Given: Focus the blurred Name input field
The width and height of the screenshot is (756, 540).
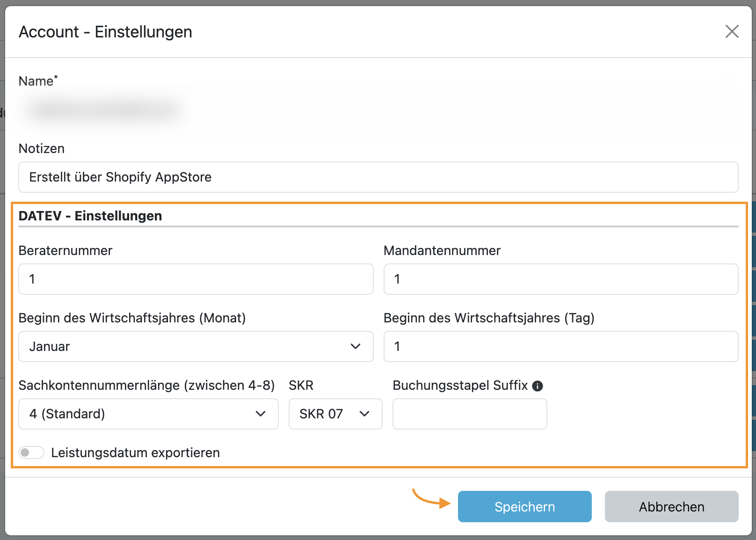Looking at the screenshot, I should point(378,110).
